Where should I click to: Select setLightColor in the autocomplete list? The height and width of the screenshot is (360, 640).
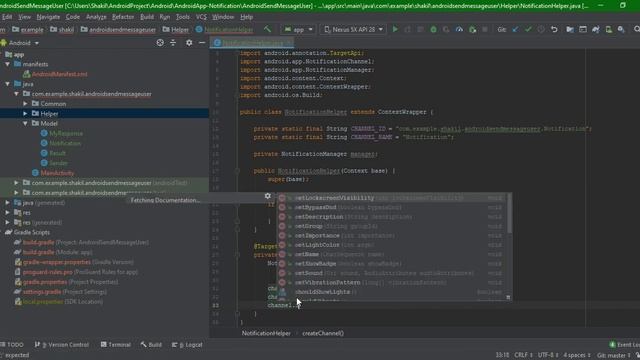coord(392,245)
